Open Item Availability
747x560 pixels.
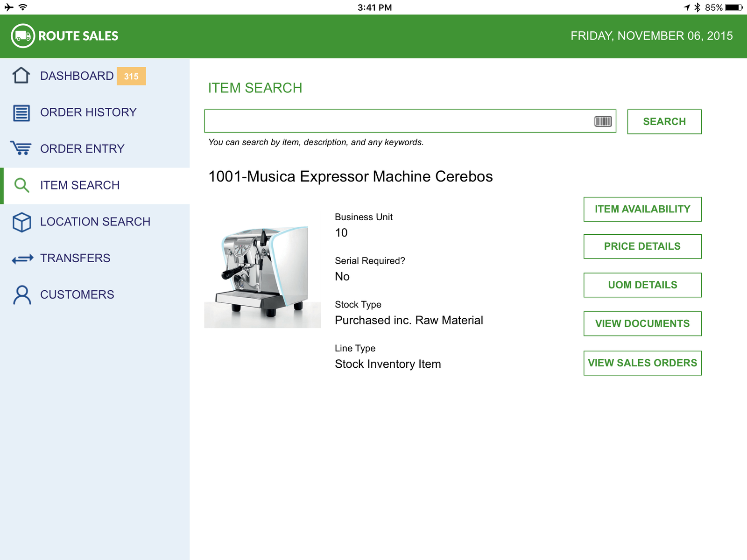(x=642, y=210)
